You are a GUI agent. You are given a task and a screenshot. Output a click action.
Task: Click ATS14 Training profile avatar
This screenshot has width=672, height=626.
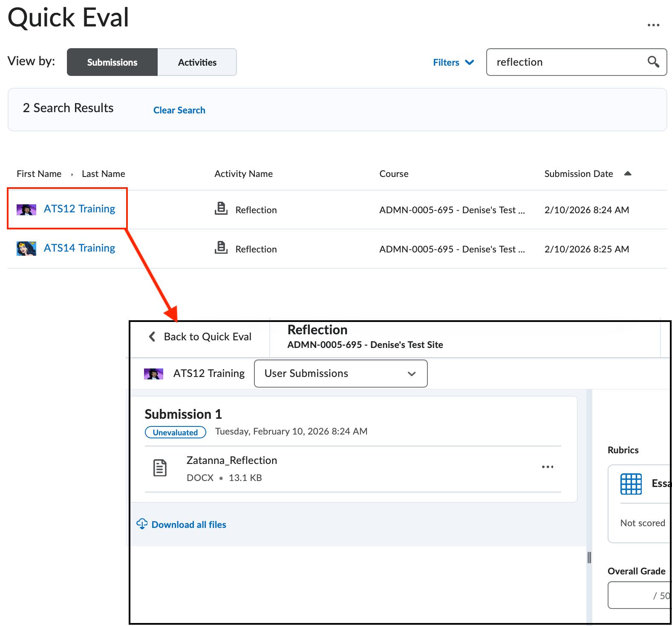(x=26, y=248)
